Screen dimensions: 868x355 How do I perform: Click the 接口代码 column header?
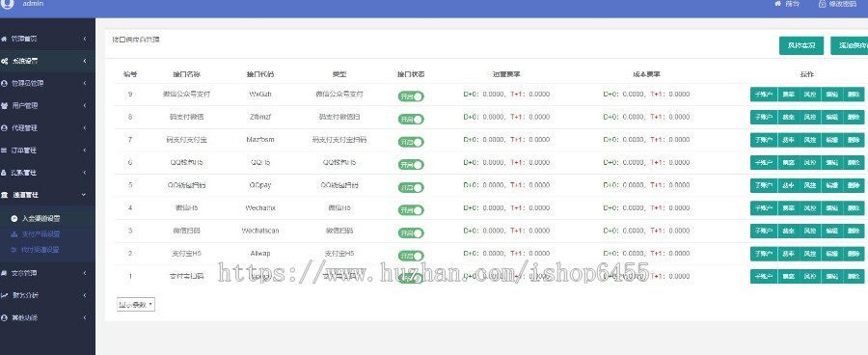(x=260, y=74)
